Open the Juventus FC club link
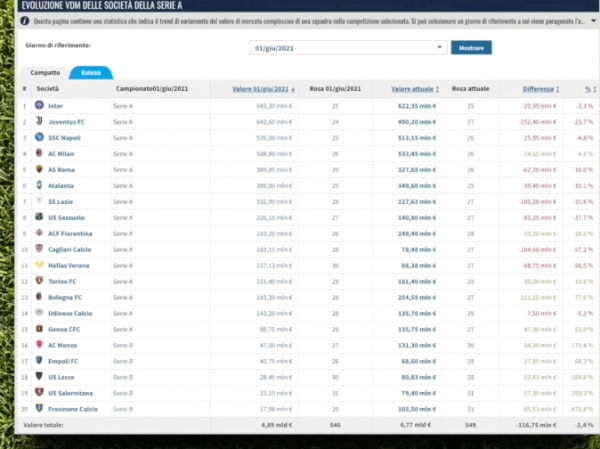This screenshot has width=600, height=449. [x=66, y=122]
